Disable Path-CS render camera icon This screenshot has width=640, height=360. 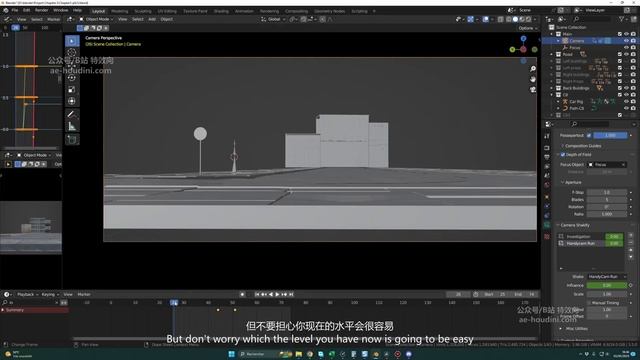coord(633,109)
